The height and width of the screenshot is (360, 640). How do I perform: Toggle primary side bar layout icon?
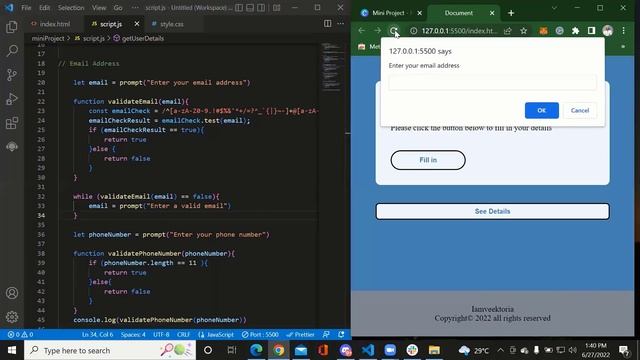click(x=239, y=8)
